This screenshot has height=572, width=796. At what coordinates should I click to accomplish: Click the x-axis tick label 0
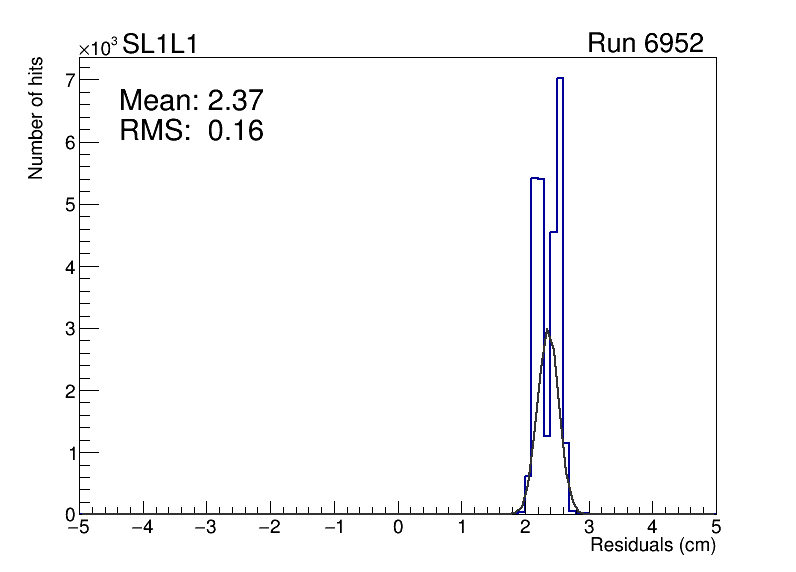[399, 527]
